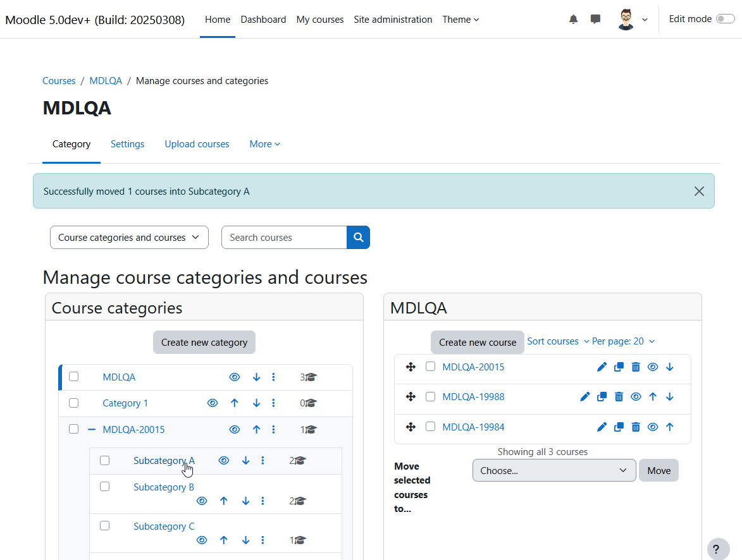Check the MDLQA category checkbox
742x560 pixels.
click(74, 377)
